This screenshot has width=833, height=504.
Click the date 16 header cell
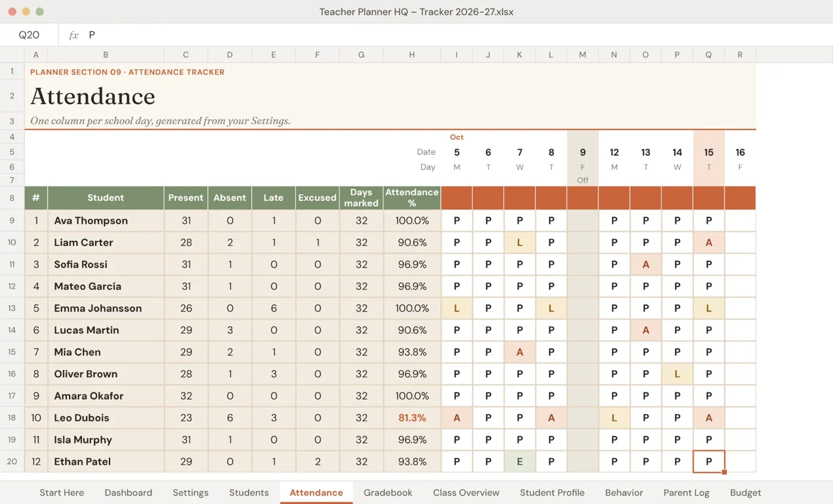(740, 152)
